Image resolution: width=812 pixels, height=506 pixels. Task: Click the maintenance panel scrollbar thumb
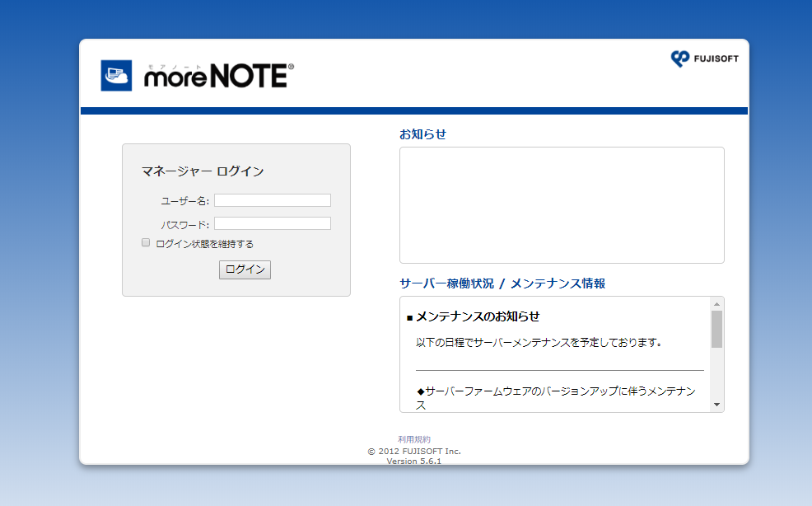pyautogui.click(x=716, y=329)
